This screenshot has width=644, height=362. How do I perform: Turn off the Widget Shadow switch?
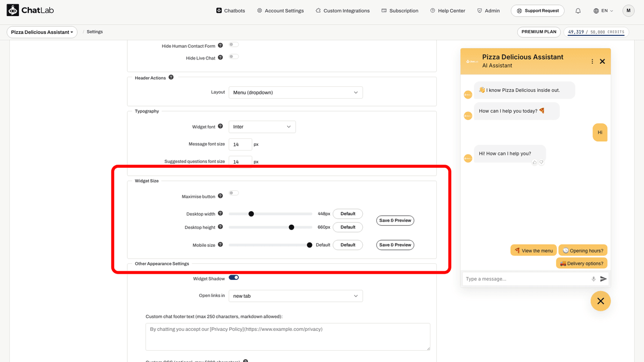click(x=233, y=278)
